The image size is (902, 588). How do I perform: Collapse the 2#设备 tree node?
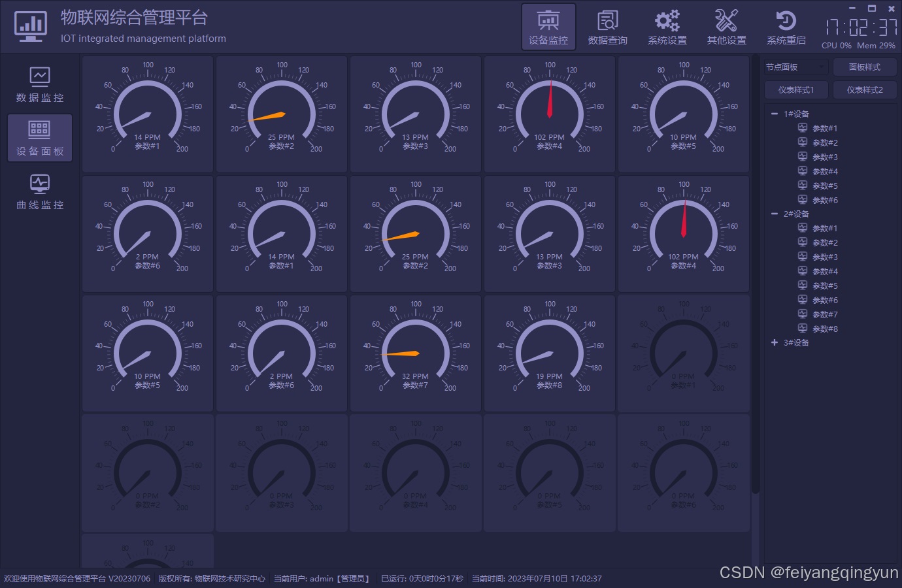[x=775, y=214]
